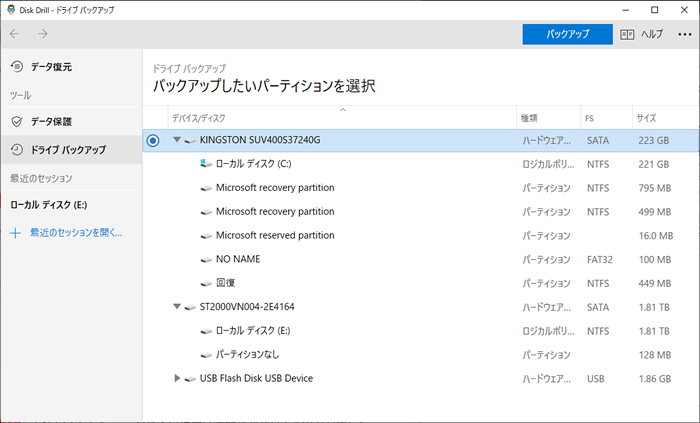Viewport: 700px width, 423px height.
Task: Sort by サイズ column header
Action: 666,118
